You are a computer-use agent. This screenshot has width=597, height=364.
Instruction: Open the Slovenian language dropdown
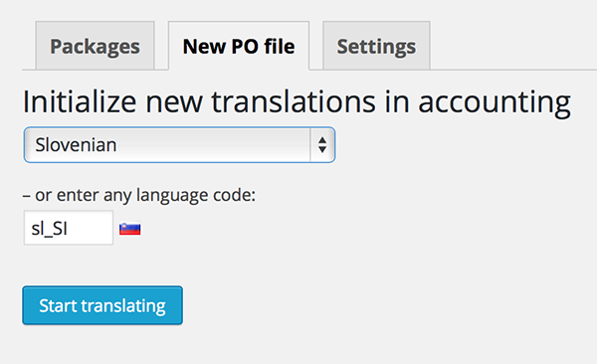pyautogui.click(x=179, y=144)
